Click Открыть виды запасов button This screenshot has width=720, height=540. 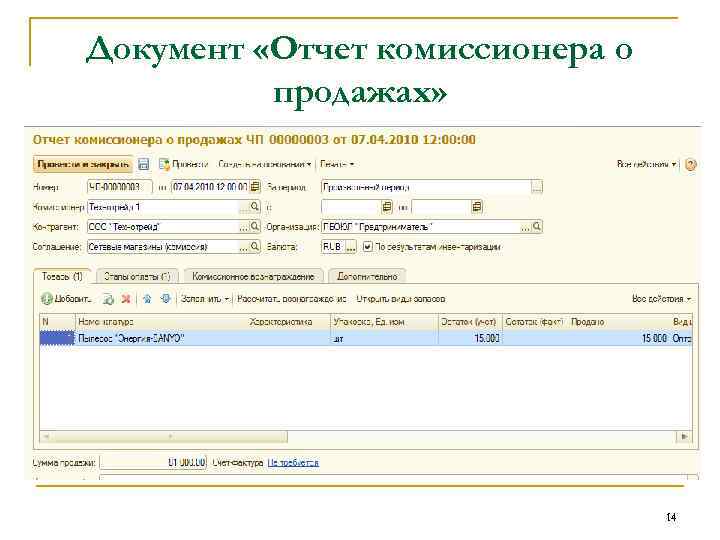(400, 299)
